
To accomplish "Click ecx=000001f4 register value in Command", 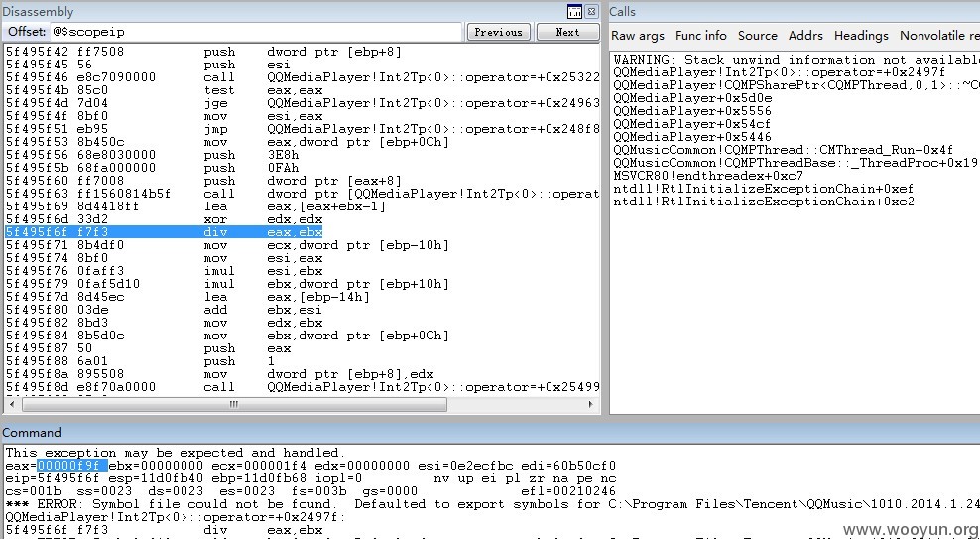I will pyautogui.click(x=259, y=466).
